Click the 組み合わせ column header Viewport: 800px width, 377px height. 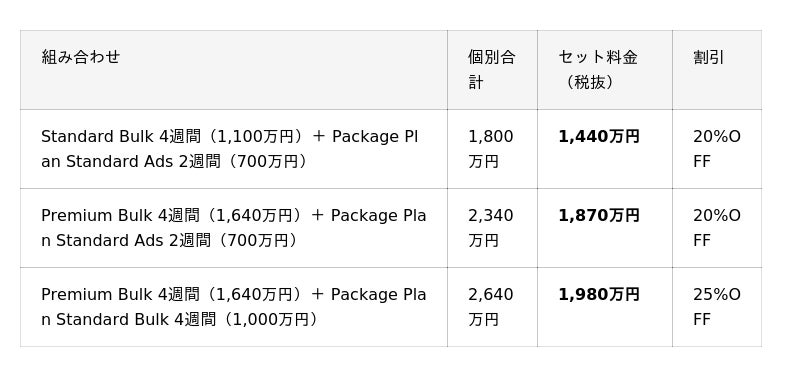[234, 70]
